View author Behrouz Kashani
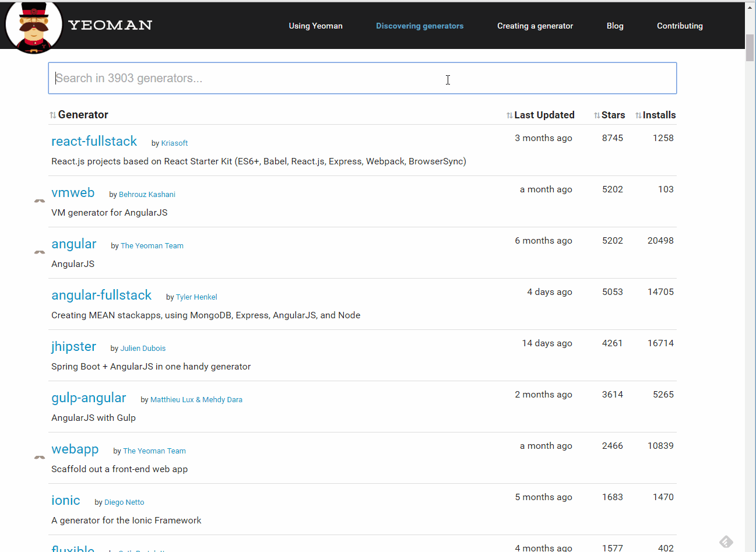Image resolution: width=756 pixels, height=552 pixels. pos(147,195)
